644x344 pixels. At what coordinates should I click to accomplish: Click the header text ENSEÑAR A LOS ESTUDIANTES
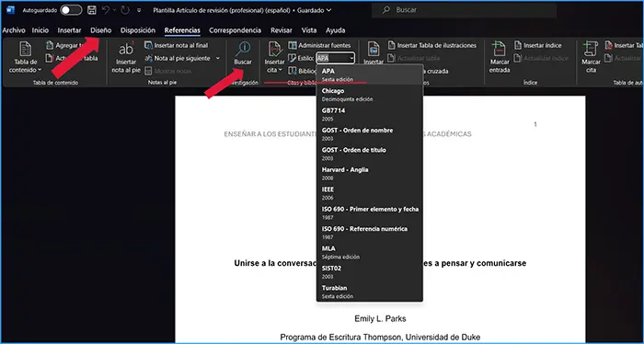(270, 134)
